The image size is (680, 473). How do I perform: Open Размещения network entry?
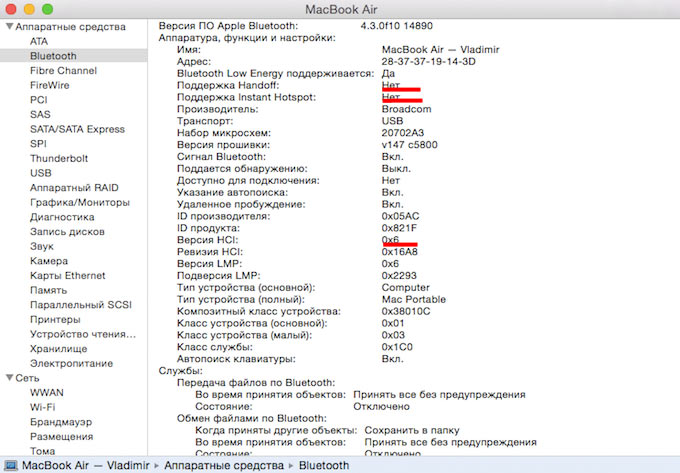(x=62, y=437)
